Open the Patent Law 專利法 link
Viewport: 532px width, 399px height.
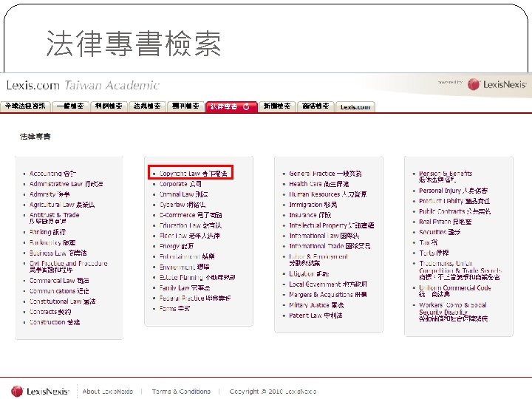click(x=316, y=316)
